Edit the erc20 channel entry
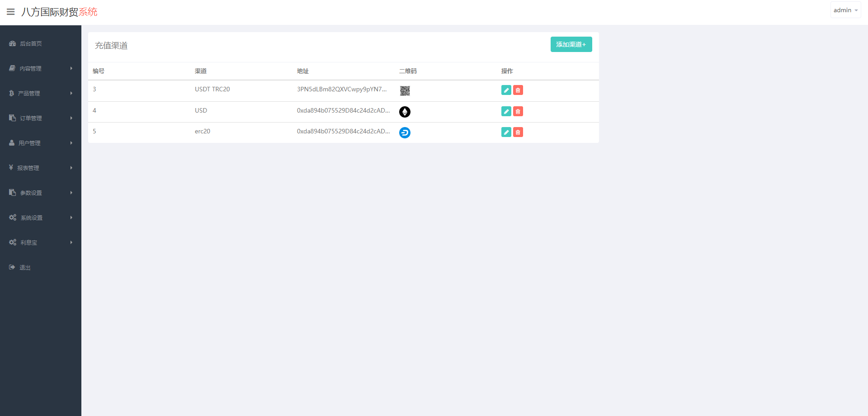 [506, 132]
